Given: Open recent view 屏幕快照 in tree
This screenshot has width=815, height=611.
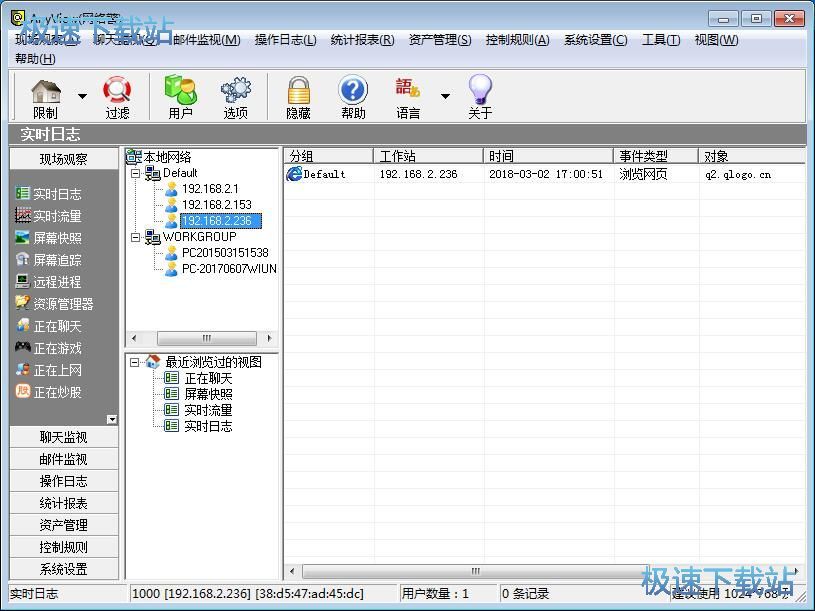Looking at the screenshot, I should pos(208,394).
